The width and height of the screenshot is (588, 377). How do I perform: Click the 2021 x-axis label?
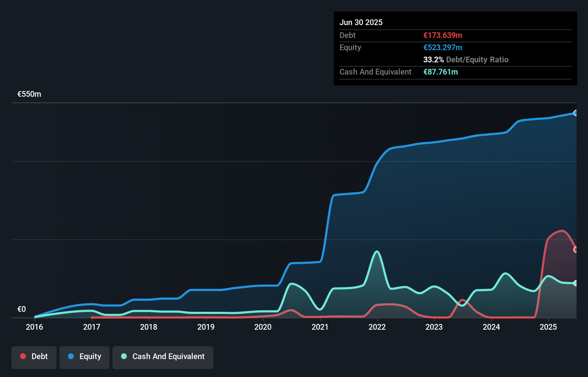pyautogui.click(x=320, y=327)
